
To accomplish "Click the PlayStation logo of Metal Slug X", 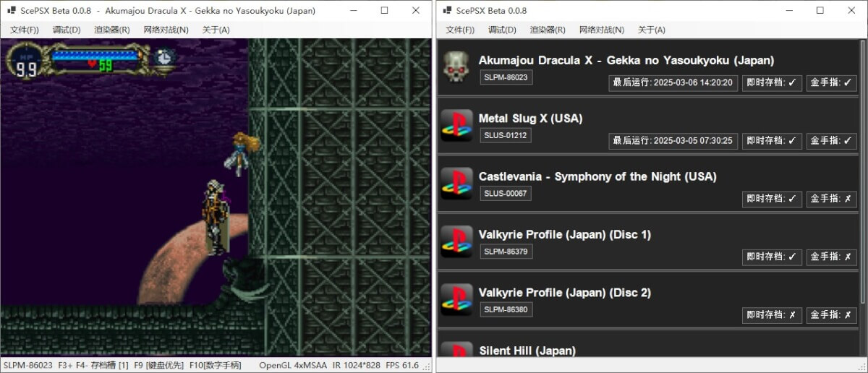I will (x=456, y=125).
